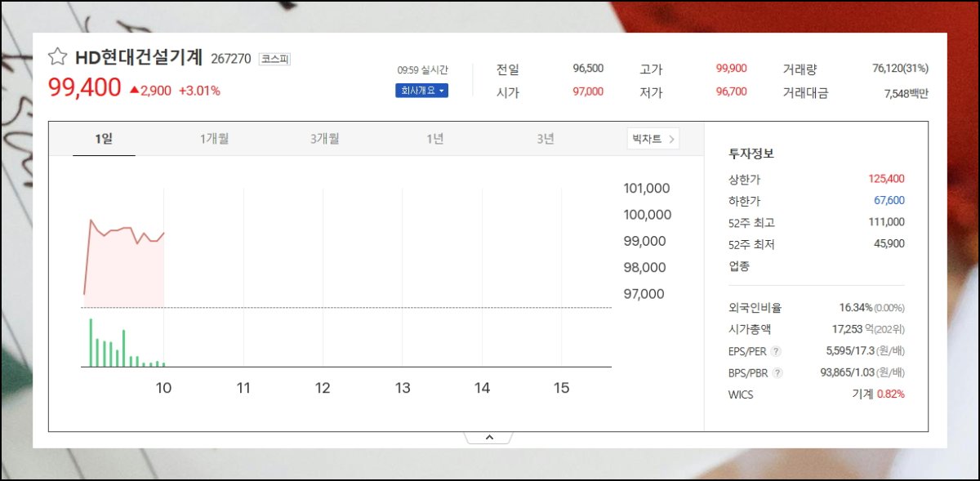This screenshot has height=481, width=980.
Task: Click the 코스피 market badge
Action: 274,59
